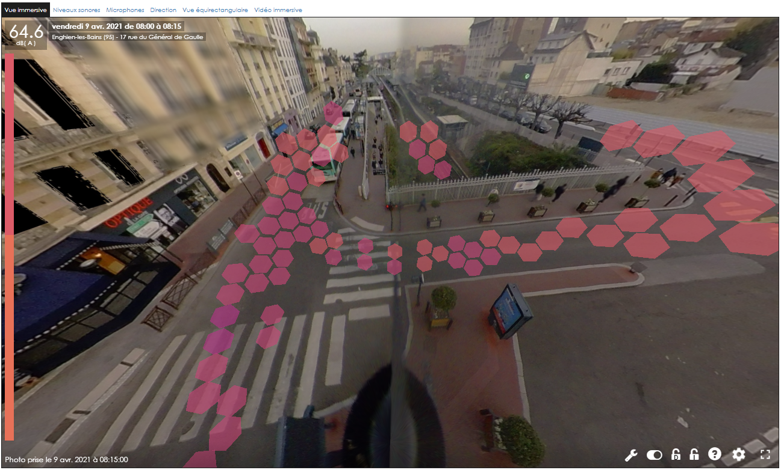Viewport: 781px width, 470px height.
Task: Click the vertical sound level bar
Action: [9, 247]
